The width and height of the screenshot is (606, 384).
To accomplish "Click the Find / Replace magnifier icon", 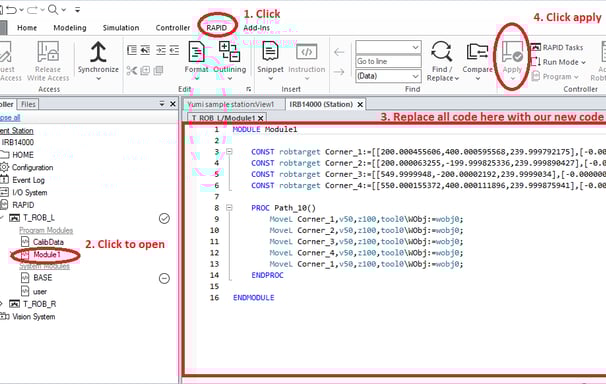I will [x=441, y=51].
